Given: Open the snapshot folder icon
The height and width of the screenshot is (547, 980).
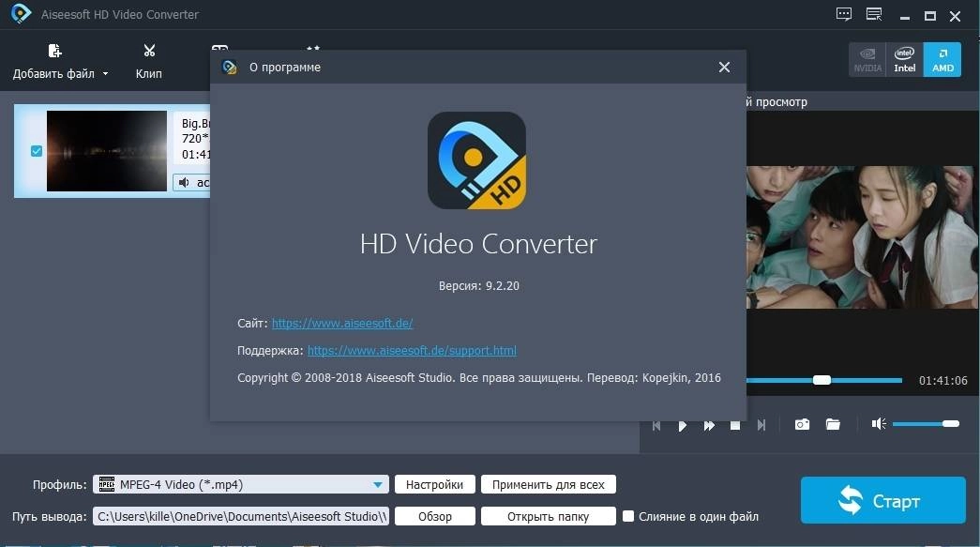Looking at the screenshot, I should click(833, 424).
